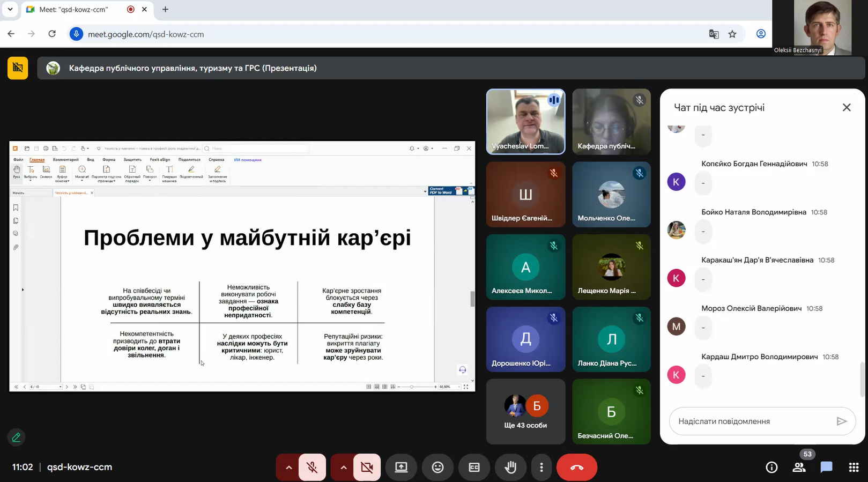Viewport: 868px width, 482px height.
Task: Toggle the camera on/off button
Action: 367,468
